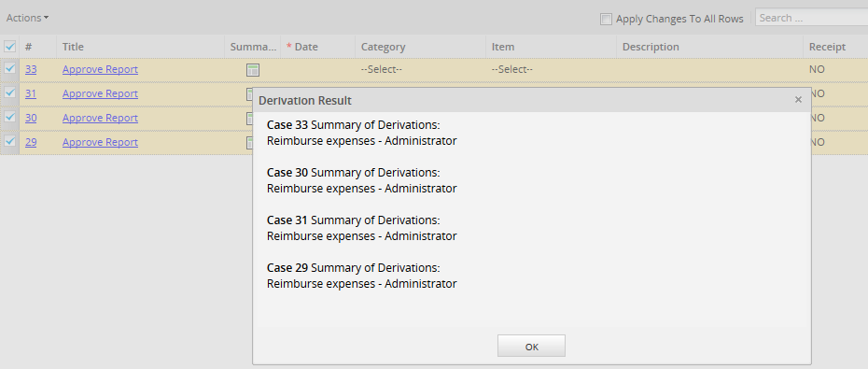Sort by the Description column header
The width and height of the screenshot is (868, 369).
point(651,47)
